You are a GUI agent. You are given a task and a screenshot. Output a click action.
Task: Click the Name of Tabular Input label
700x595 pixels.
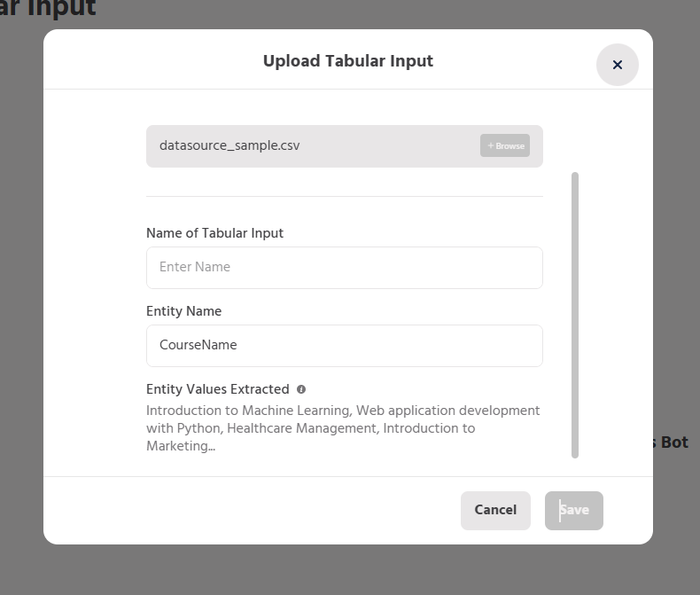(214, 233)
